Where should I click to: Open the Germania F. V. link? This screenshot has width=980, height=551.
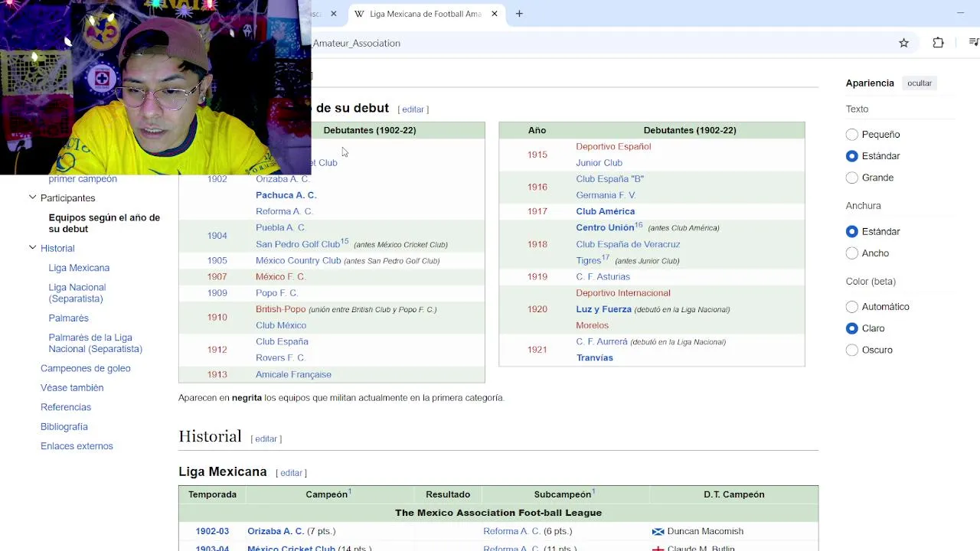click(x=606, y=195)
